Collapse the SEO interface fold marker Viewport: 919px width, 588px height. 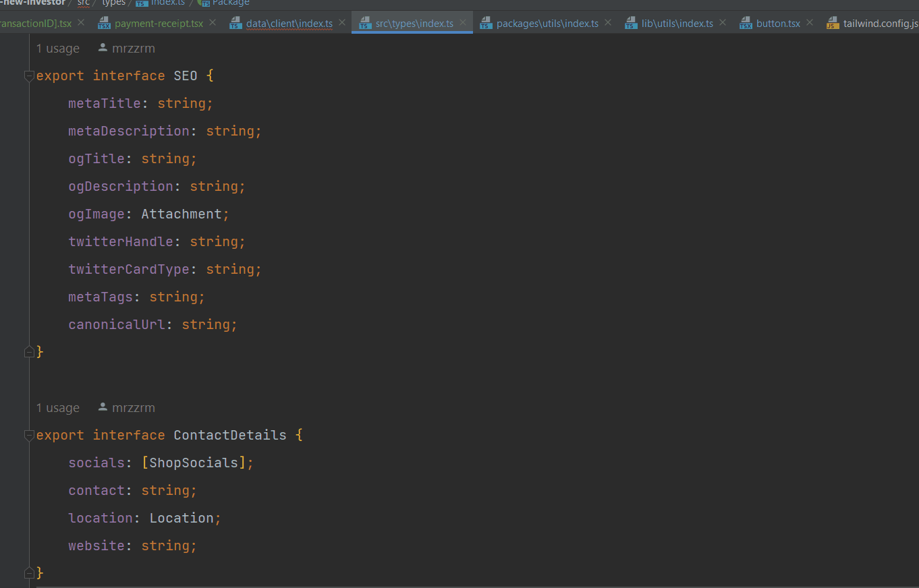[x=29, y=76]
